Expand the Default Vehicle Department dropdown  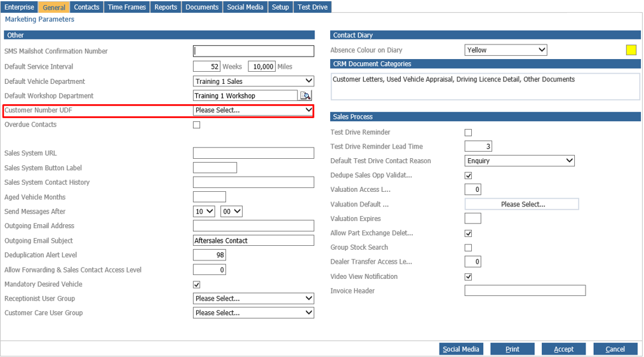[253, 81]
